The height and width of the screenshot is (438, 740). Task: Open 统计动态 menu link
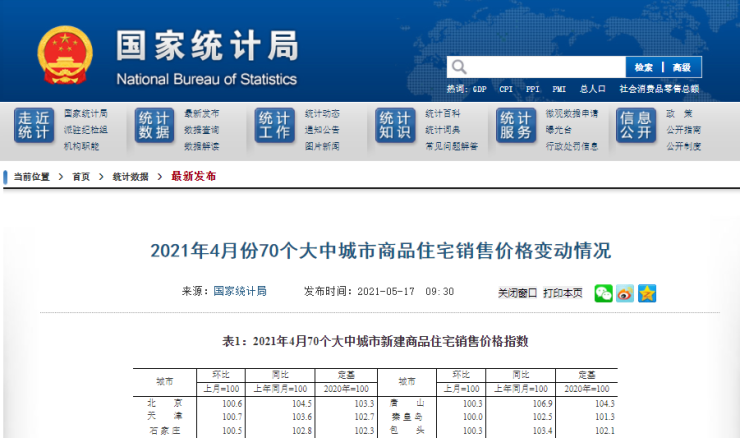(x=322, y=113)
